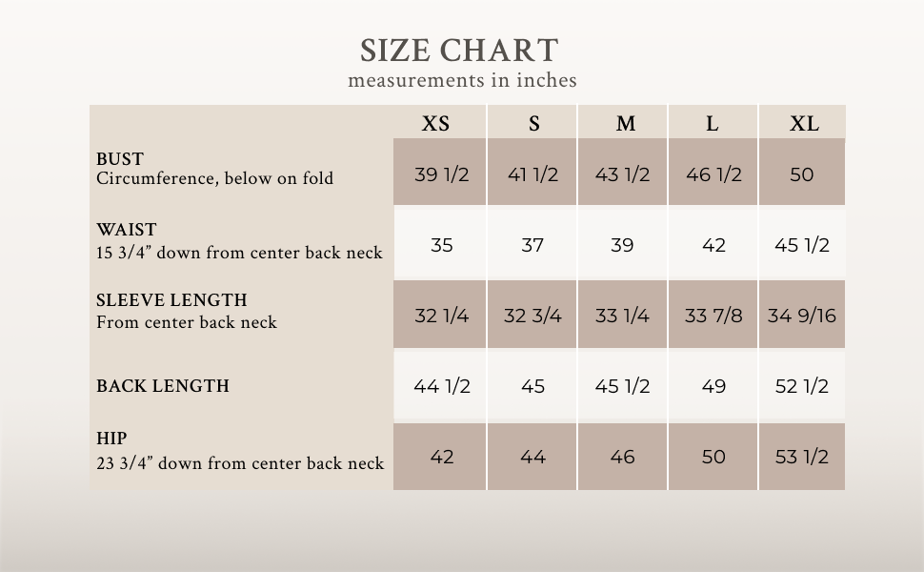
Task: Click the BACK LENGTH row label
Action: pos(163,386)
